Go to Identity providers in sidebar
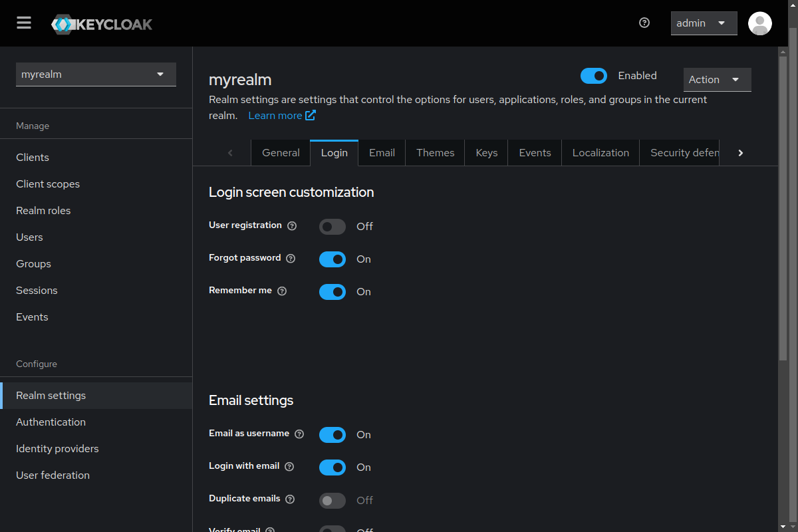The width and height of the screenshot is (798, 532). tap(57, 449)
